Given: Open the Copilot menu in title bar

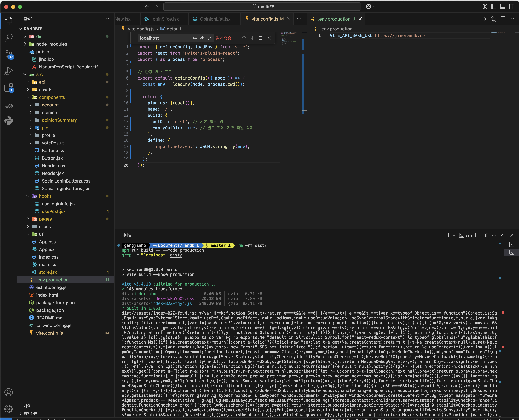Looking at the screenshot, I should point(370,7).
